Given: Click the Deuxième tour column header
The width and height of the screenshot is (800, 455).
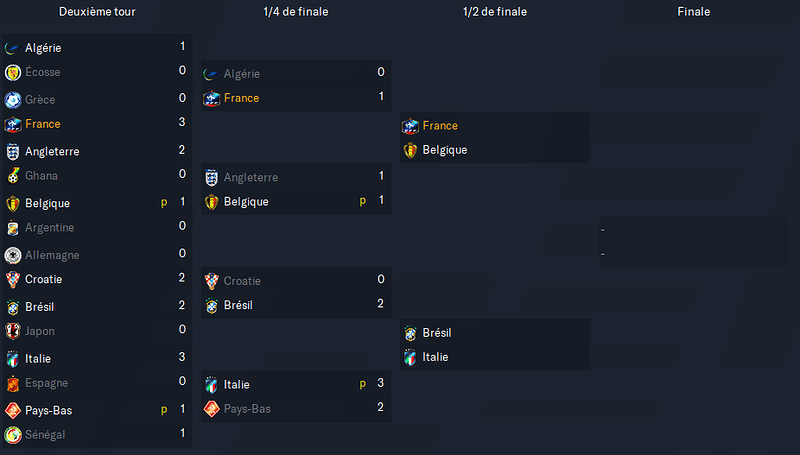Looking at the screenshot, I should pos(97,12).
